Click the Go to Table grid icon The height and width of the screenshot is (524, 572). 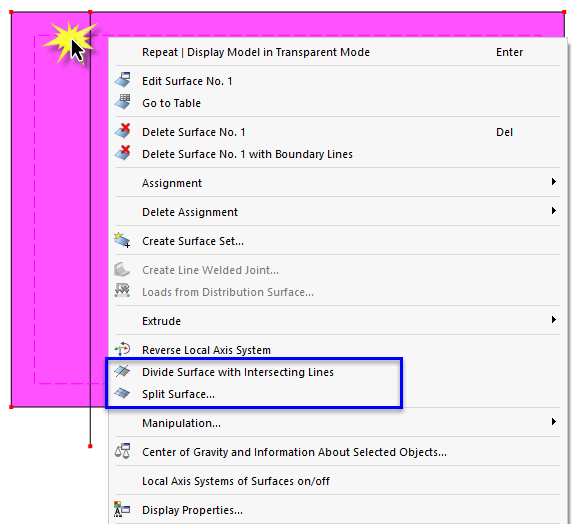[123, 102]
